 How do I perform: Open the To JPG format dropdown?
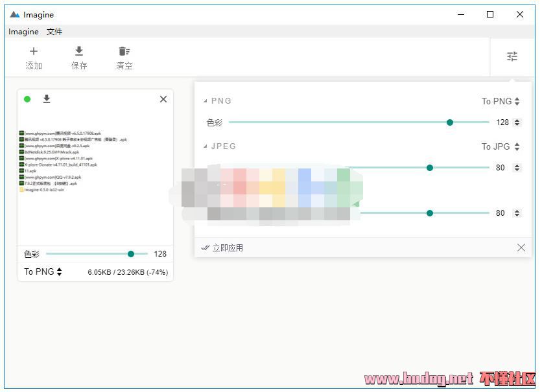click(501, 146)
